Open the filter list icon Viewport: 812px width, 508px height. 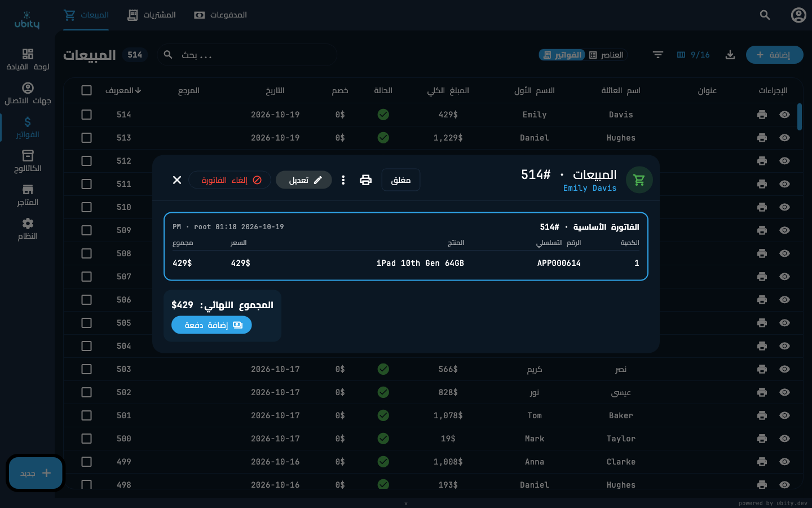coord(657,55)
